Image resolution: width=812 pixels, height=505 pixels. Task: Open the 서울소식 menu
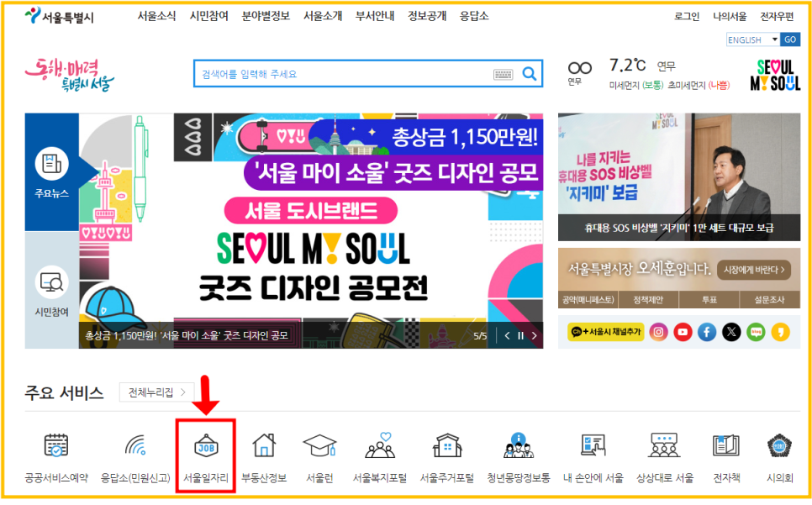tap(156, 16)
